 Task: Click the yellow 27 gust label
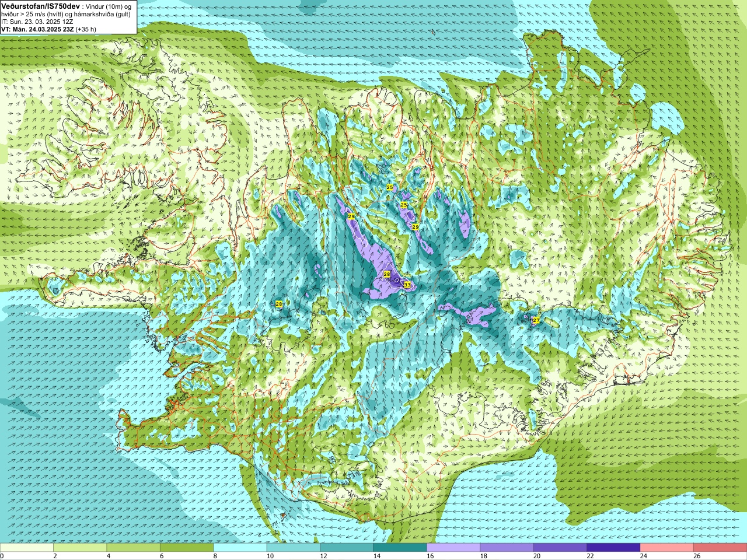point(536,320)
